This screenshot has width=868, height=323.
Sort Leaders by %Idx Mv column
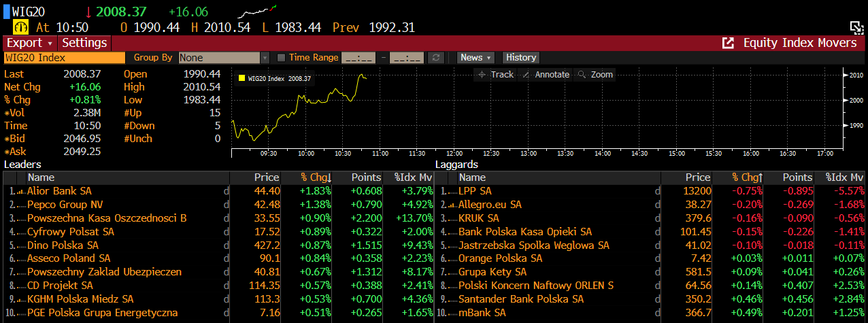point(408,177)
